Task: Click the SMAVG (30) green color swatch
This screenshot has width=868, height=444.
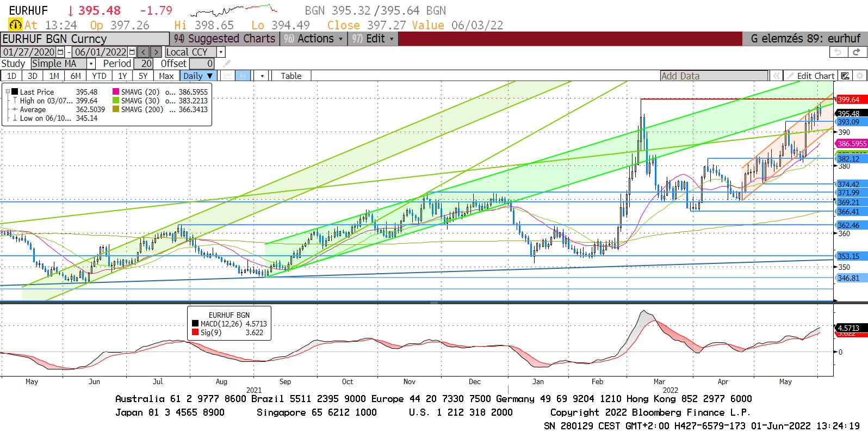Action: coord(116,101)
